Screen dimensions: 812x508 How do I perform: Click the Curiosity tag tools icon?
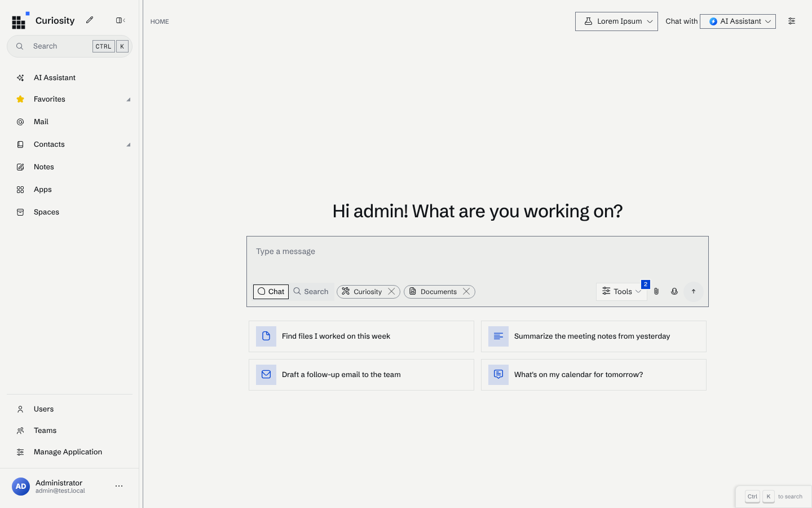(346, 292)
